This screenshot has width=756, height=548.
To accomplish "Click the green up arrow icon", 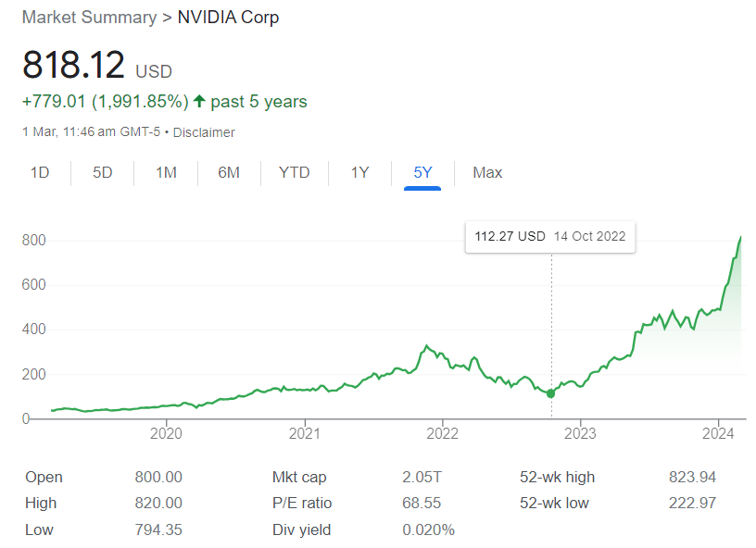I will coord(199,101).
